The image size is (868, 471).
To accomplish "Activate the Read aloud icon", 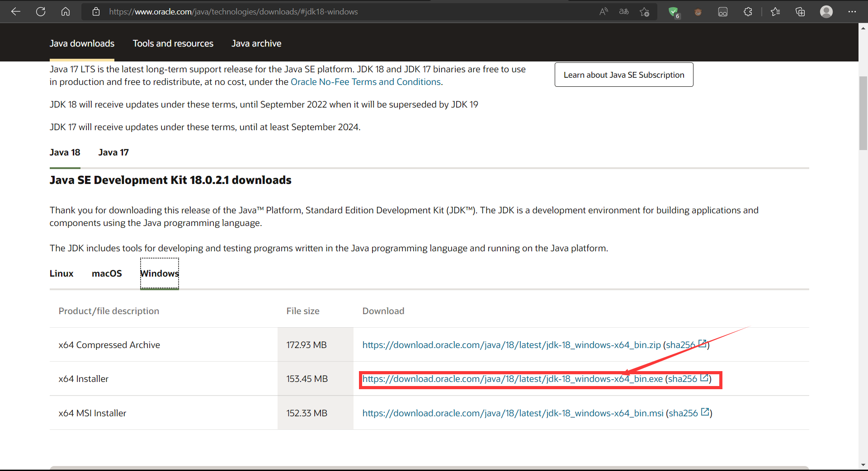I will [x=604, y=12].
